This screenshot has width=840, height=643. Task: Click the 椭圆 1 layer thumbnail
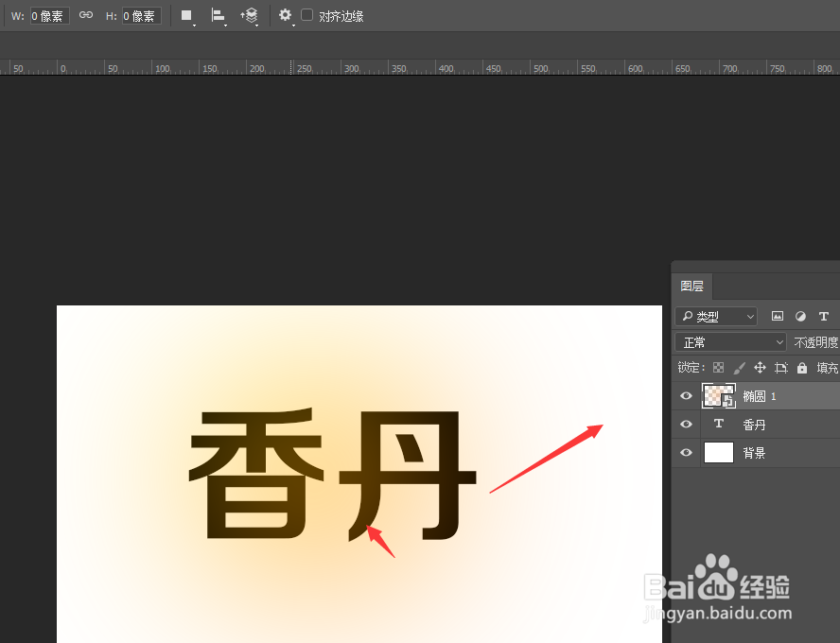(x=718, y=395)
